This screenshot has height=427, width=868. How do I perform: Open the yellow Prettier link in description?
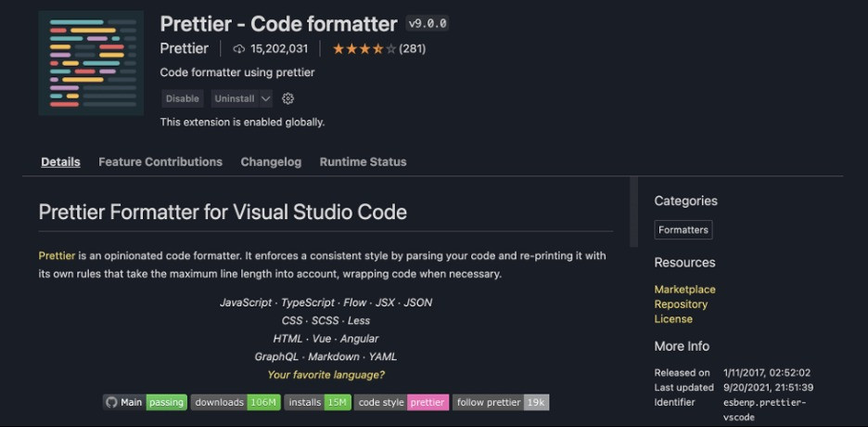pyautogui.click(x=57, y=256)
